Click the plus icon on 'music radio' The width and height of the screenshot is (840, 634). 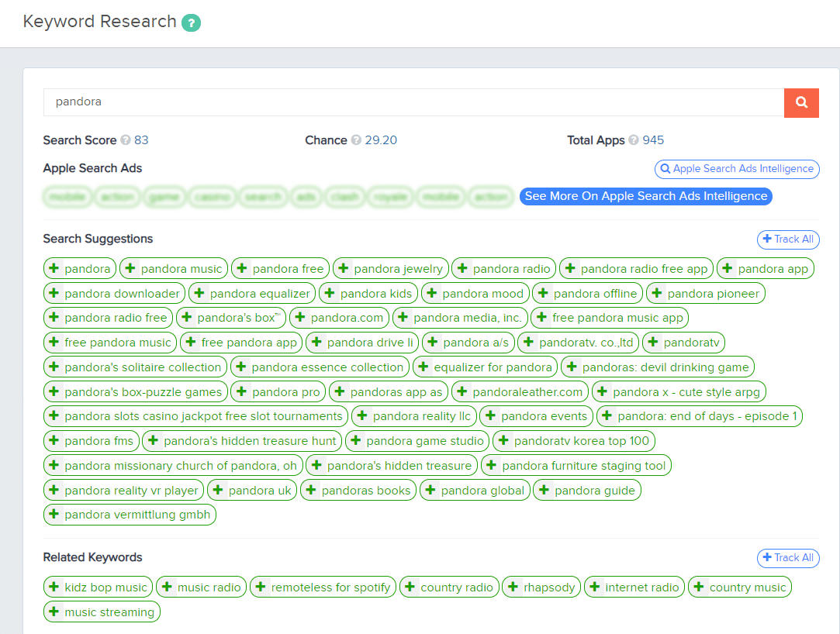coord(167,587)
